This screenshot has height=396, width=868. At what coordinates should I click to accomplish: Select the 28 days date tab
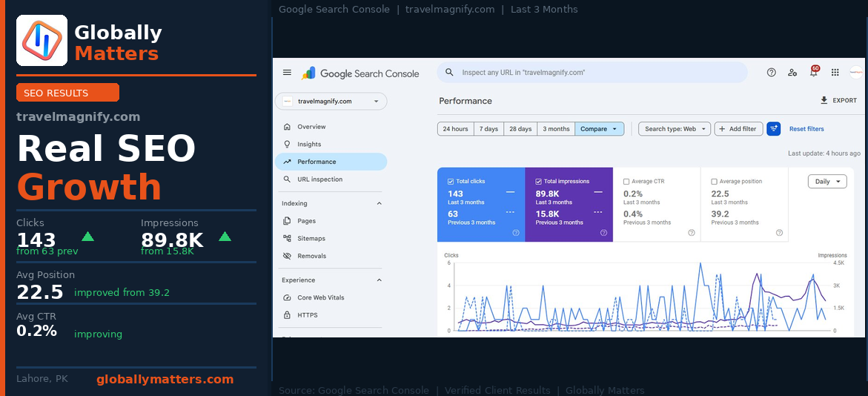[520, 128]
